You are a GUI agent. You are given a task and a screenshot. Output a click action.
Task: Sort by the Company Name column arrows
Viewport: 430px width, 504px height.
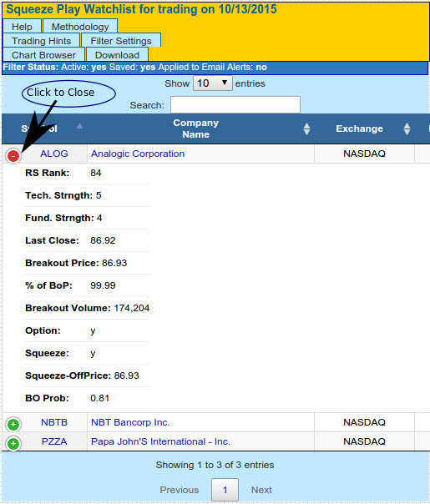(x=306, y=129)
